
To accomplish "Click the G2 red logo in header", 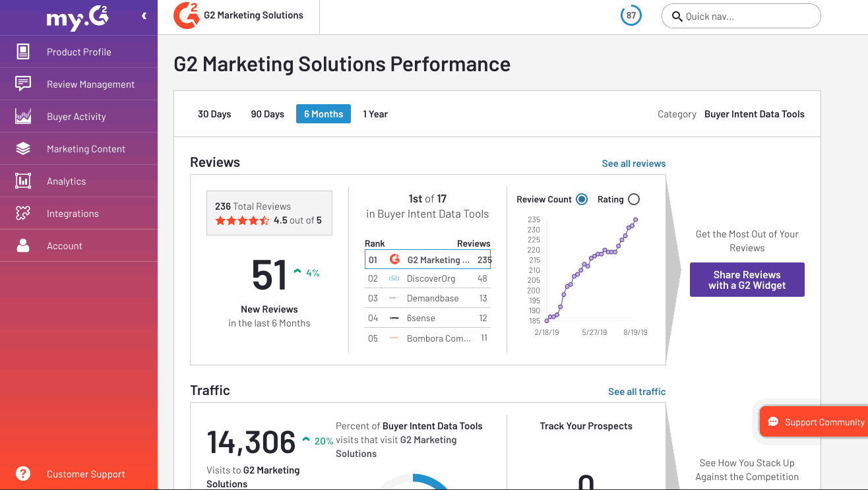I will 186,16.
